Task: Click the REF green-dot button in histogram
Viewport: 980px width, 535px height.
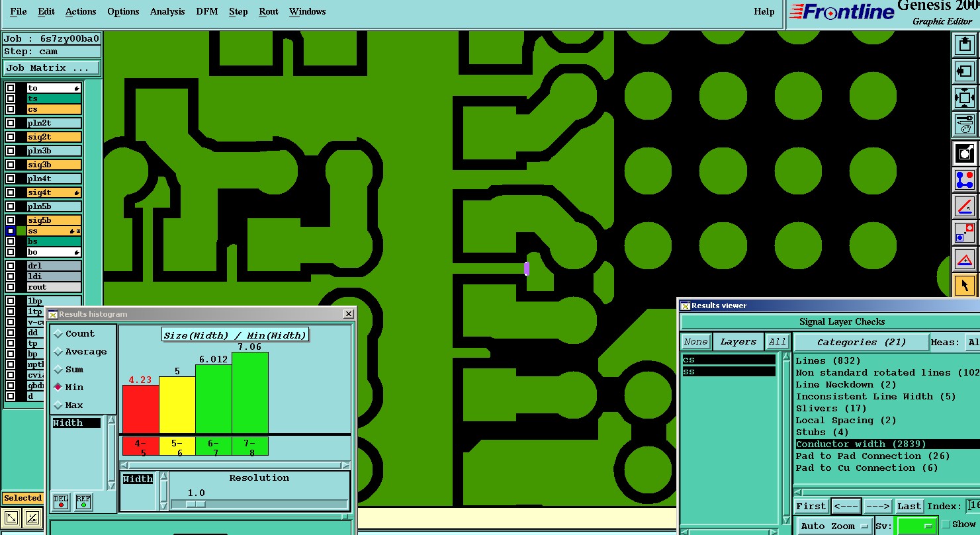Action: tap(83, 502)
